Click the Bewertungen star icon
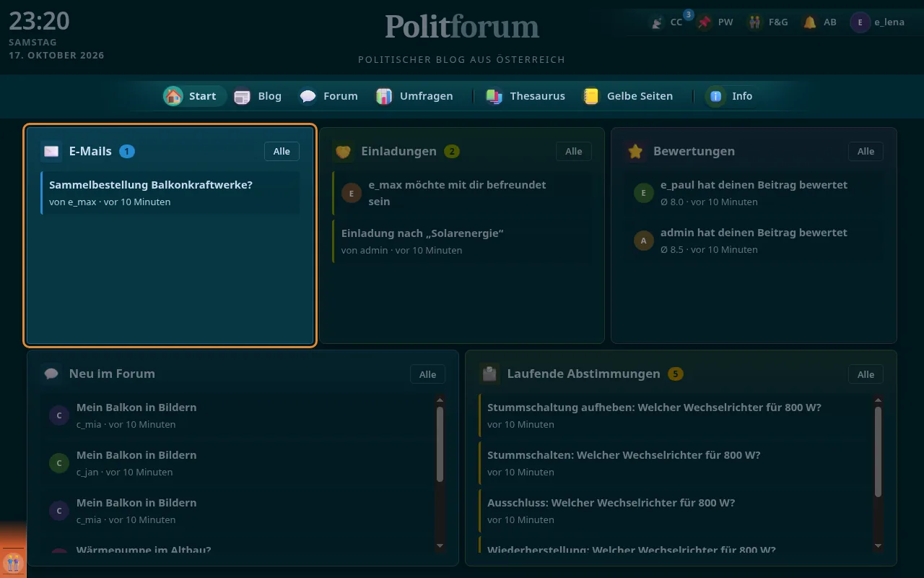This screenshot has width=924, height=578. 635,151
